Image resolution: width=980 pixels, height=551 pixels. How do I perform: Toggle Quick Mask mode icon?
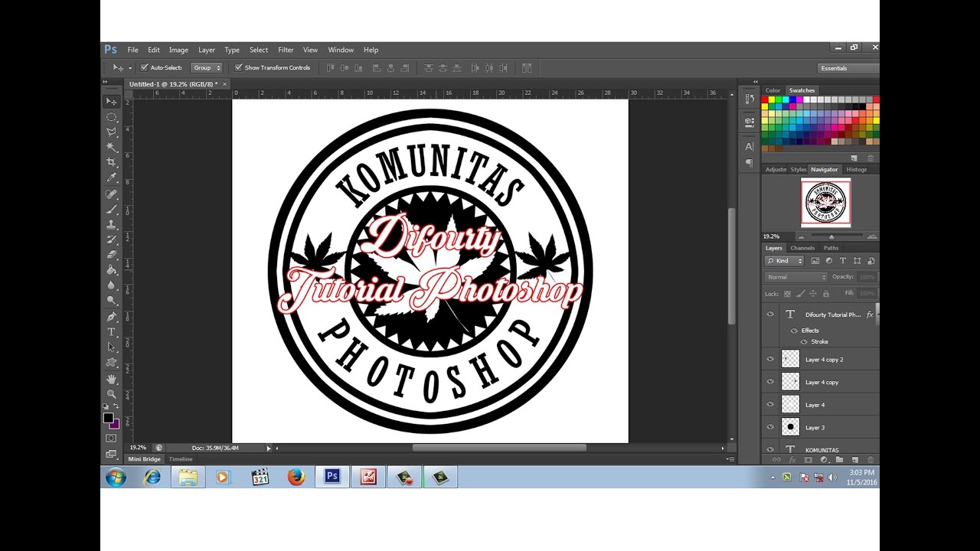point(112,438)
